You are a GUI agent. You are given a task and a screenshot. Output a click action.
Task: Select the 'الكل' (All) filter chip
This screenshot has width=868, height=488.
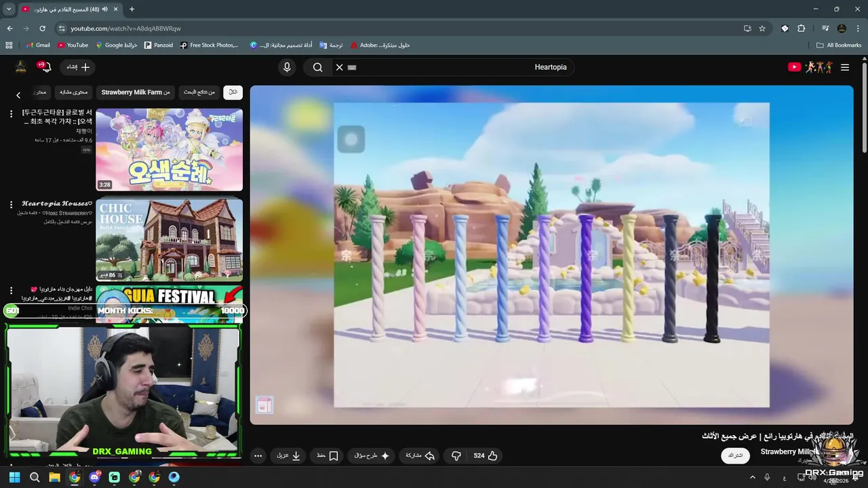[x=233, y=92]
